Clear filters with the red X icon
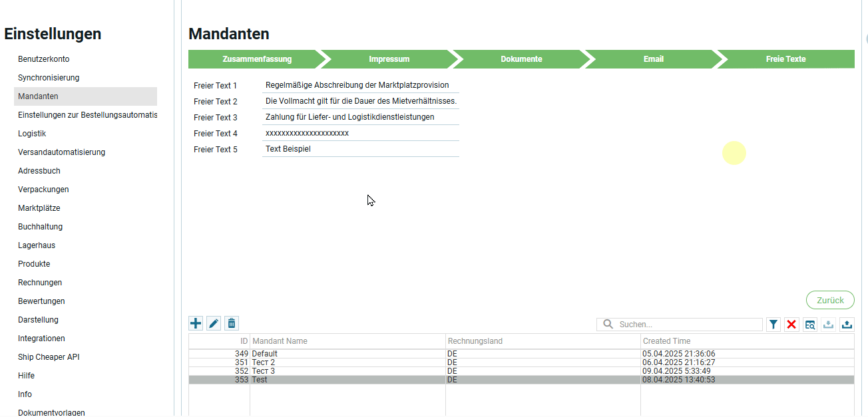Screen dimensions: 868x417 (x=791, y=325)
